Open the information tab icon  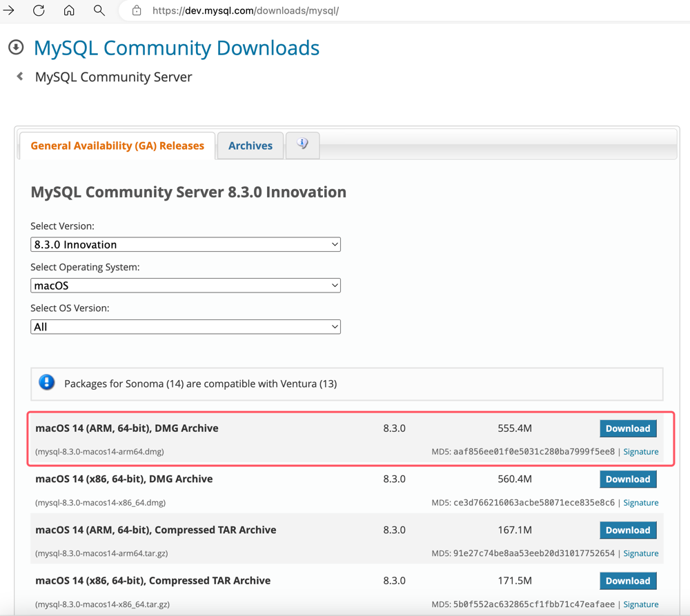[x=302, y=144]
